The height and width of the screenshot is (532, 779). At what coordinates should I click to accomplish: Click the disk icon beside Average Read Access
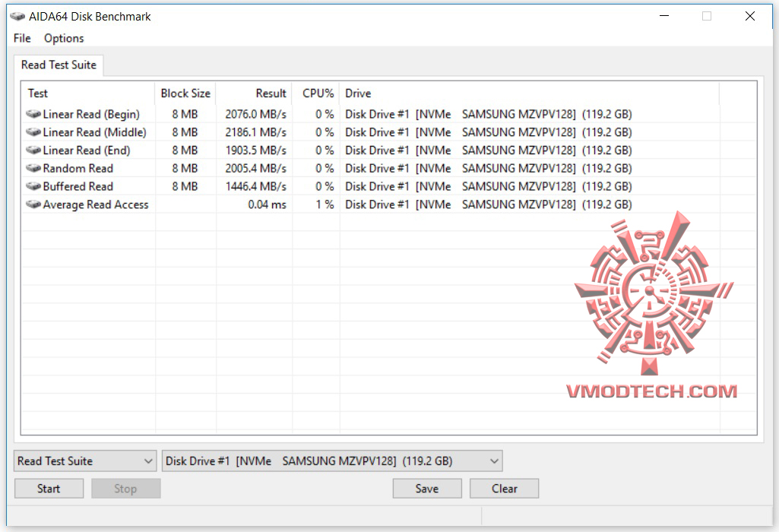[33, 204]
